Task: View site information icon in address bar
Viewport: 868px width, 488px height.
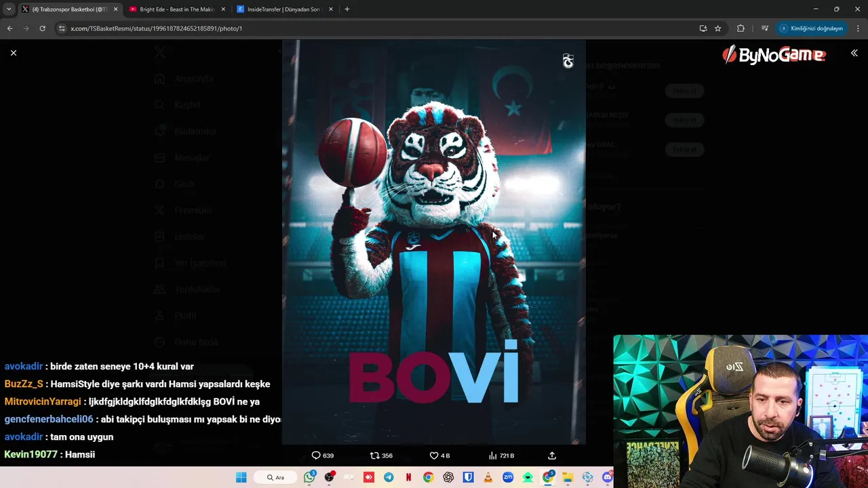Action: pyautogui.click(x=62, y=28)
